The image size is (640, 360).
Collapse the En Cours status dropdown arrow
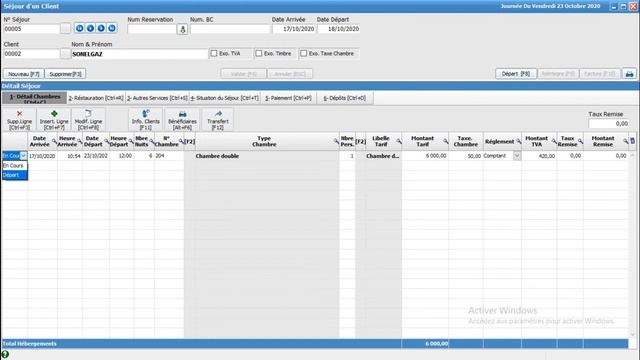(24, 156)
